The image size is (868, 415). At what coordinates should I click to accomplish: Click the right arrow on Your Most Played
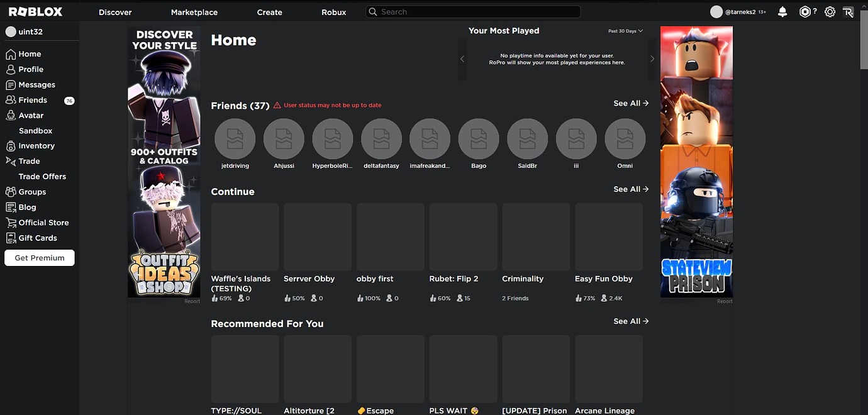[652, 58]
